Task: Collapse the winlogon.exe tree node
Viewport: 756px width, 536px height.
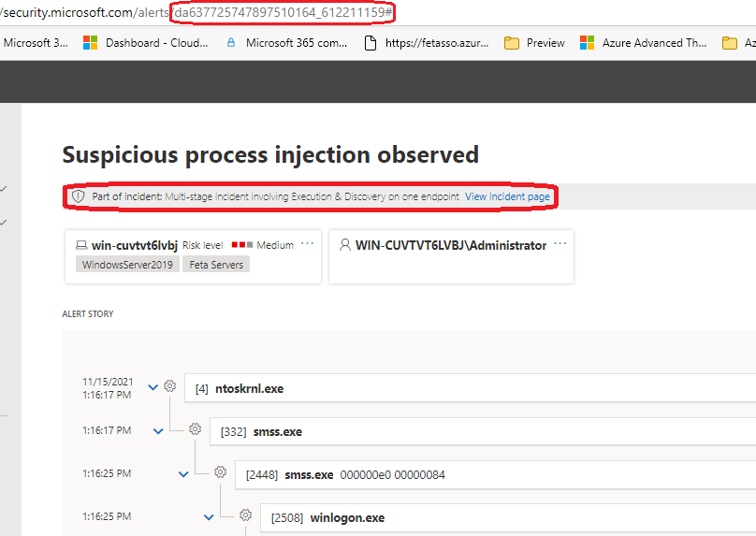Action: (x=209, y=517)
